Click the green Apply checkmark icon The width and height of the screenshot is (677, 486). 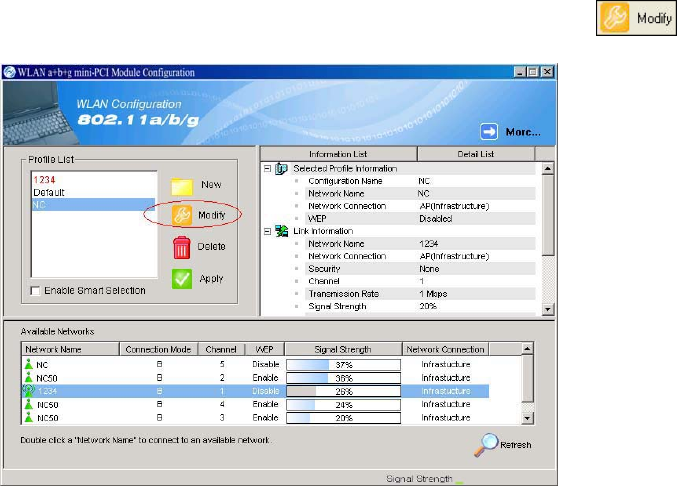(182, 279)
